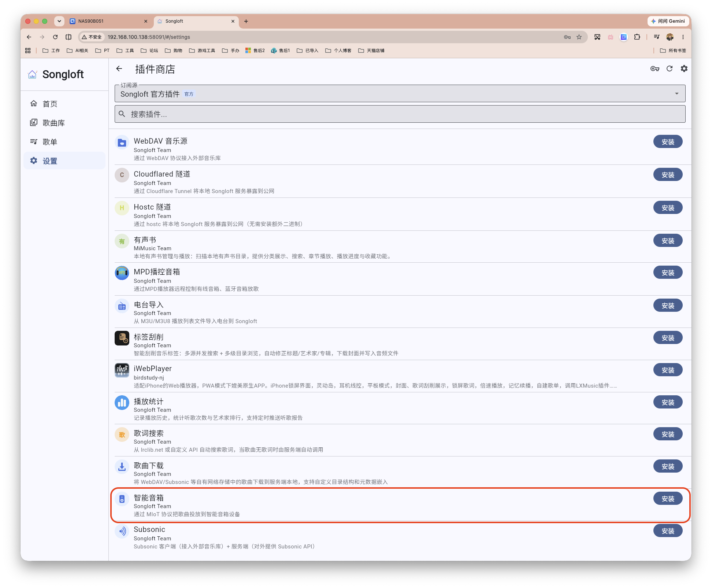Image resolution: width=712 pixels, height=588 pixels.
Task: Install the iWebPlayer plugin
Action: point(668,370)
